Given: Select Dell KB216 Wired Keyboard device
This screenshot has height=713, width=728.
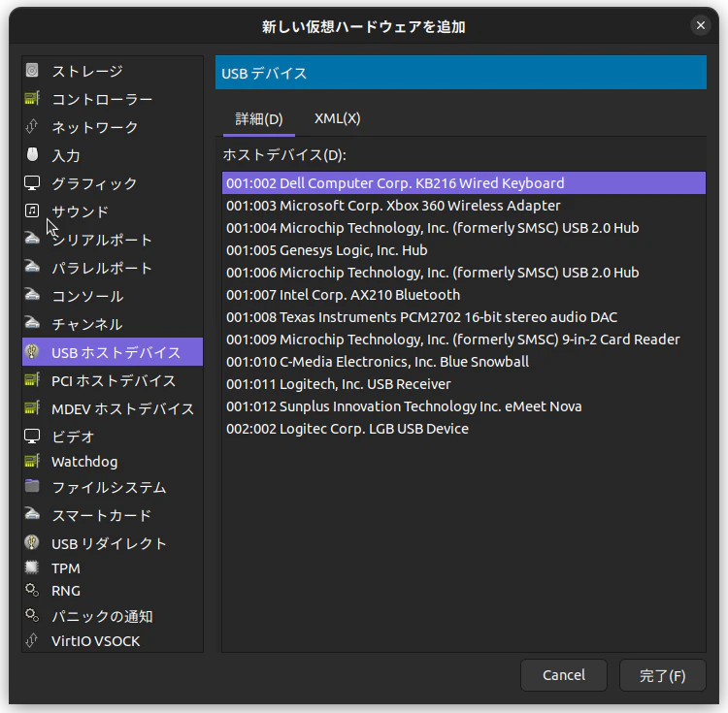Looking at the screenshot, I should pyautogui.click(x=463, y=182).
